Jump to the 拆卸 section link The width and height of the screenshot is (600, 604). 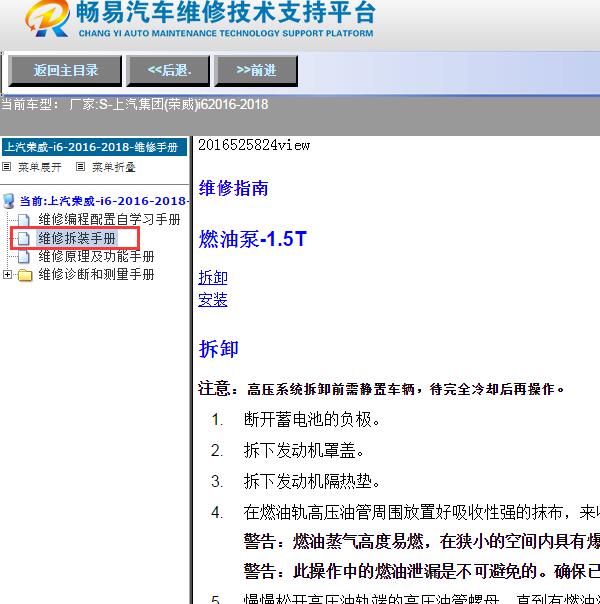pyautogui.click(x=213, y=277)
